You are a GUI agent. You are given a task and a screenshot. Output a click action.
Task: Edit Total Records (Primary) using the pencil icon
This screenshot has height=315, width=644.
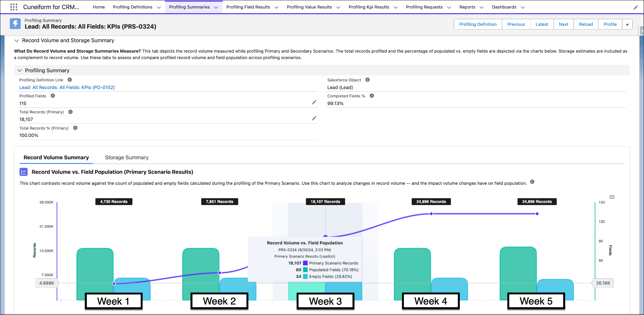[x=314, y=118]
